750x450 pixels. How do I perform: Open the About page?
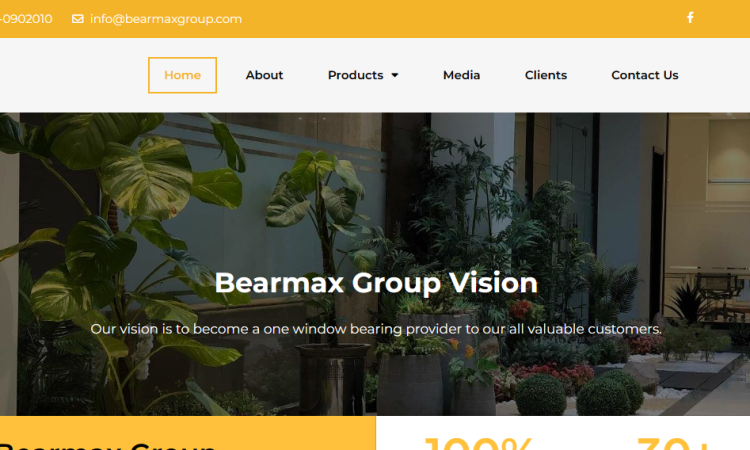click(264, 75)
